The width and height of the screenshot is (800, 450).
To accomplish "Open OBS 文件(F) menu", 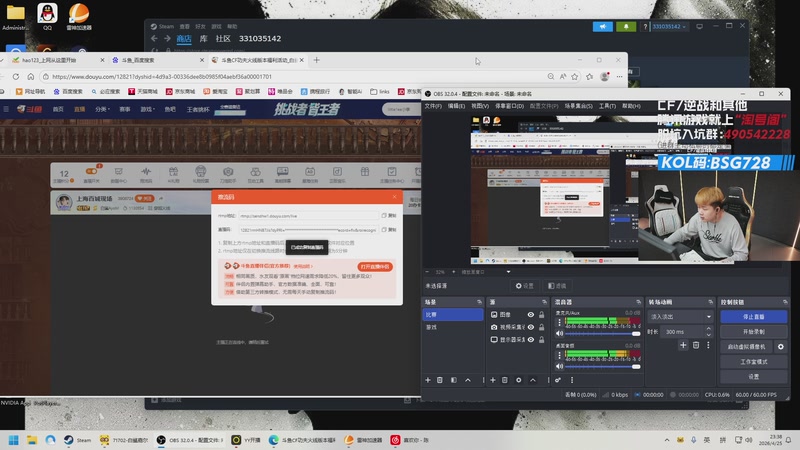I will click(x=433, y=106).
